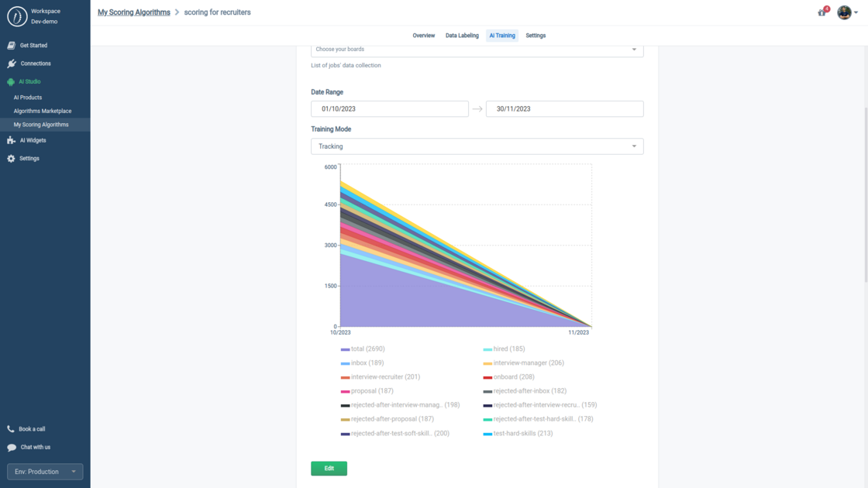Open the Env: Production selector
Viewport: 868px width, 488px height.
(x=45, y=472)
